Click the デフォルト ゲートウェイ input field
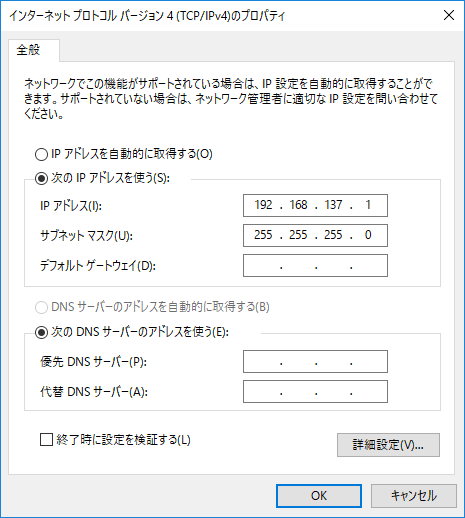This screenshot has height=518, width=465. 315,266
